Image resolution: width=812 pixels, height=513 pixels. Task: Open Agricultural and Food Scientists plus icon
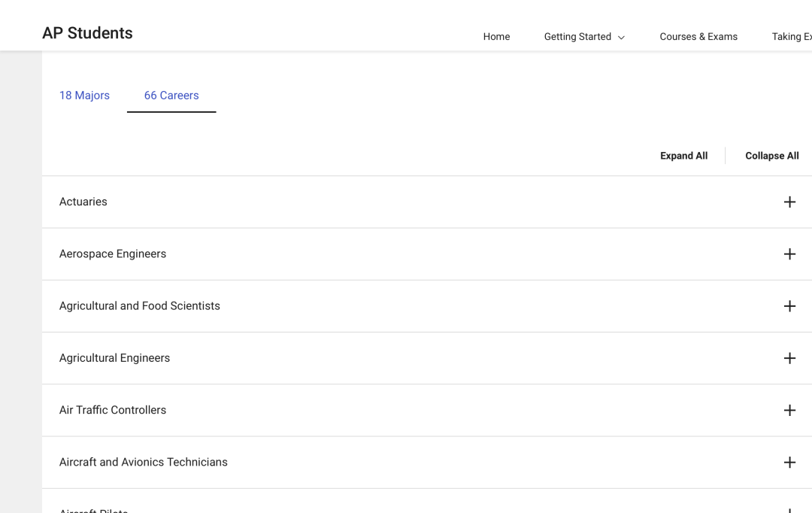click(789, 306)
